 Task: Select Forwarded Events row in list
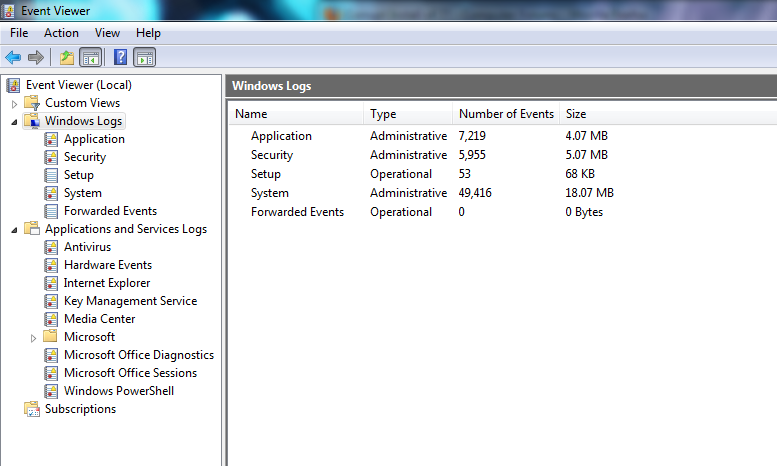(x=297, y=212)
